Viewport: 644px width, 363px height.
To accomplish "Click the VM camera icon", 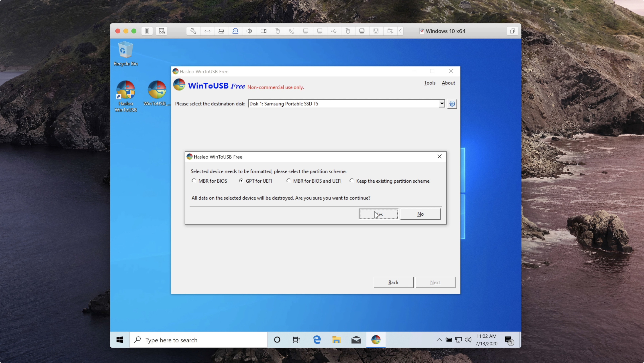I will 264,31.
